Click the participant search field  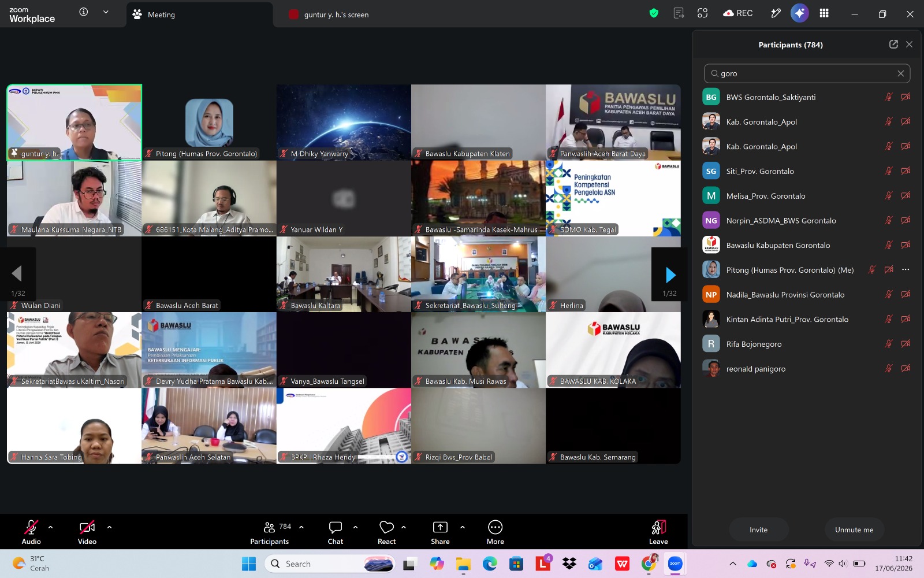807,73
